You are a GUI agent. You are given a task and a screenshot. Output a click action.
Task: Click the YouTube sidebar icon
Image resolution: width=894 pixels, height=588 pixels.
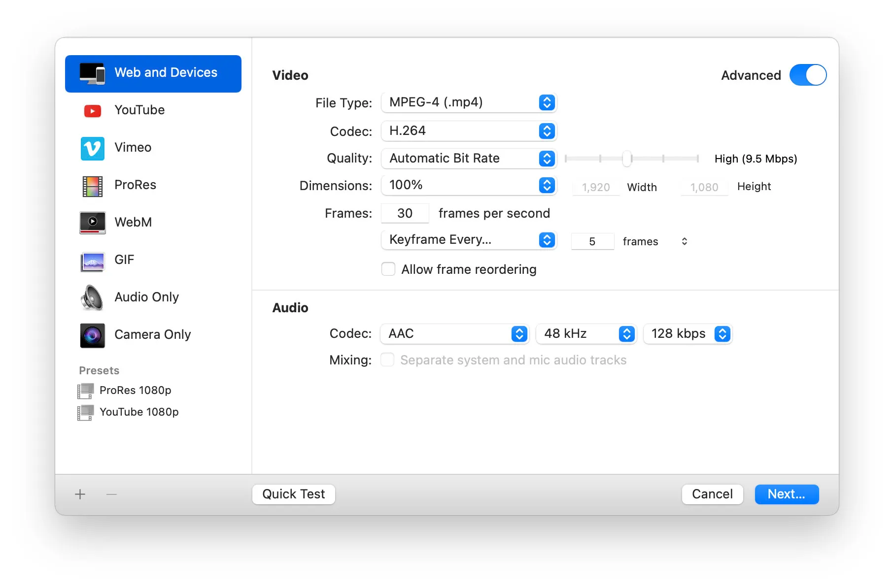pyautogui.click(x=92, y=110)
